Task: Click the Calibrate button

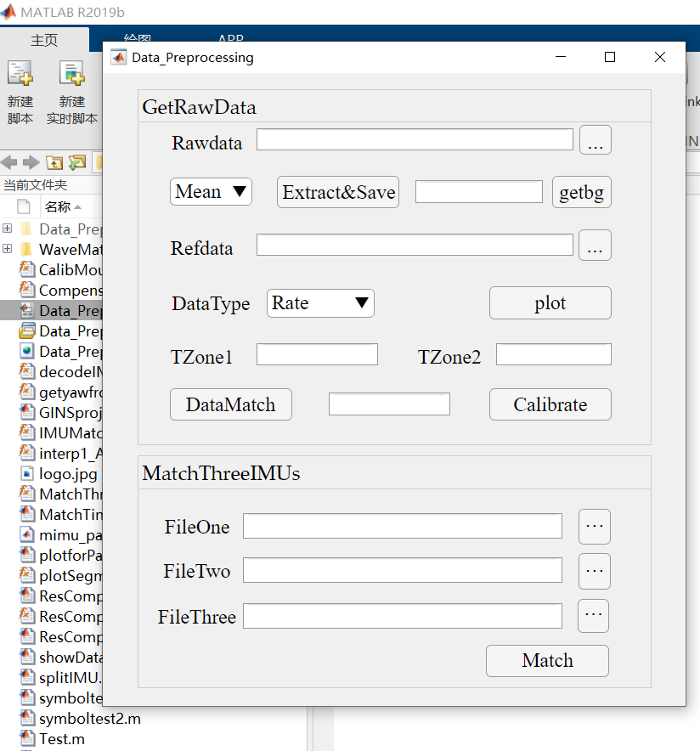Action: (550, 404)
